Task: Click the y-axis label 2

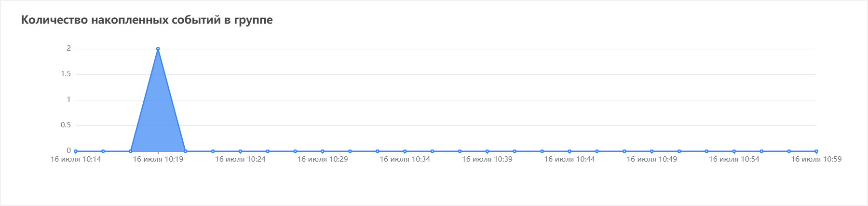Action: (x=69, y=49)
